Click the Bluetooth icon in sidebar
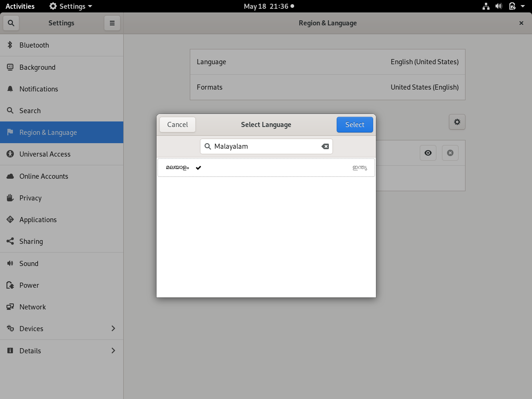Viewport: 532px width, 399px height. pyautogui.click(x=10, y=45)
